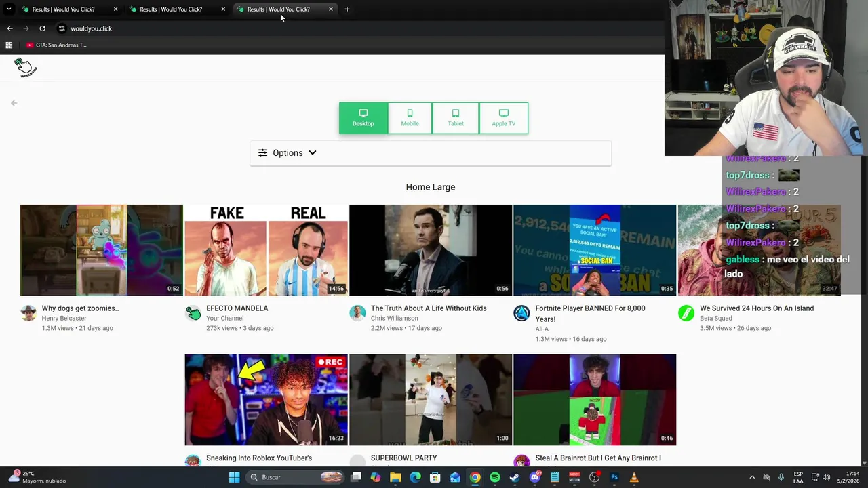This screenshot has height=488, width=868.
Task: Open the tab search dropdown arrow
Action: (9, 9)
